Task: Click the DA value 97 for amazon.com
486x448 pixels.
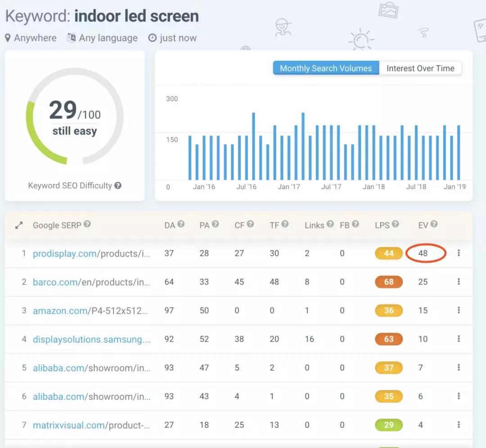Action: pos(169,310)
